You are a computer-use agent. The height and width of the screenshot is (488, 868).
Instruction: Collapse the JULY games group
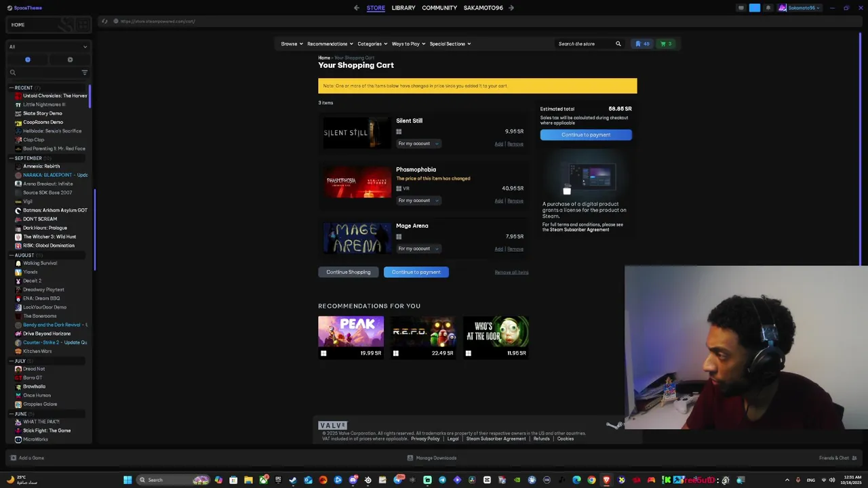(12, 361)
